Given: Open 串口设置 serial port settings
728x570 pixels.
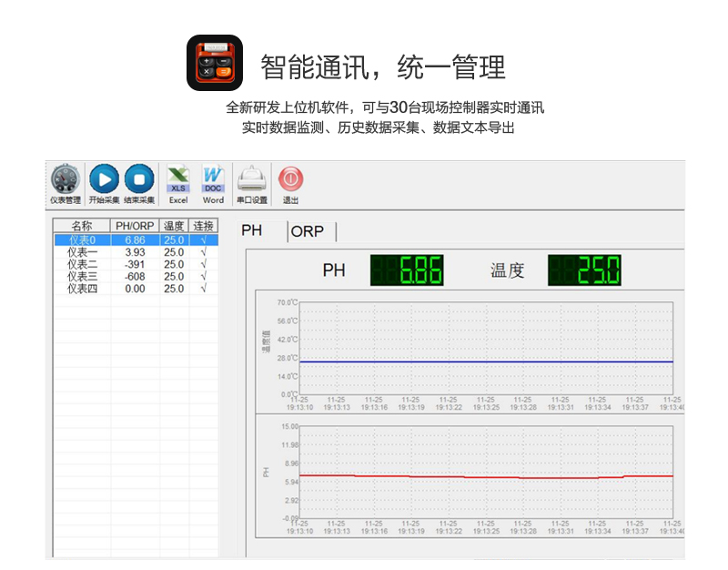Looking at the screenshot, I should click(252, 183).
